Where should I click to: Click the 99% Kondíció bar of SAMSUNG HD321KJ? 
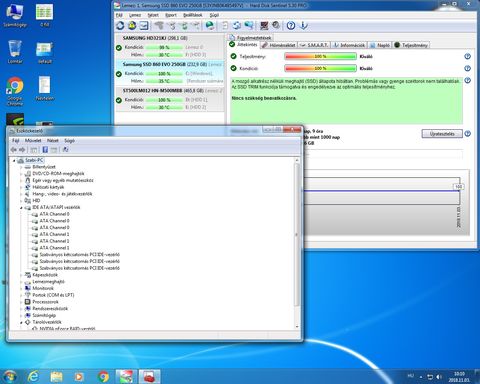(x=164, y=47)
